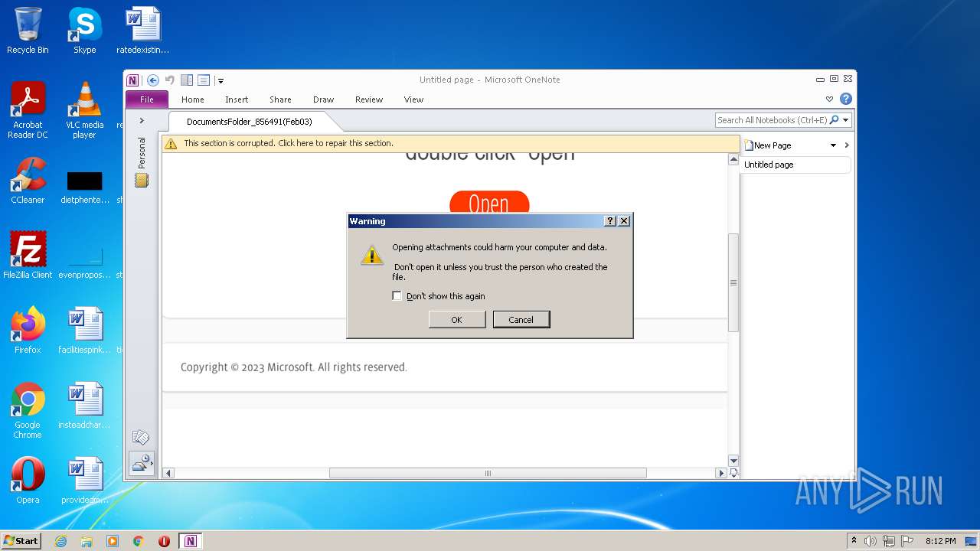
Task: Click inside Search All Notebooks field
Action: tap(772, 120)
